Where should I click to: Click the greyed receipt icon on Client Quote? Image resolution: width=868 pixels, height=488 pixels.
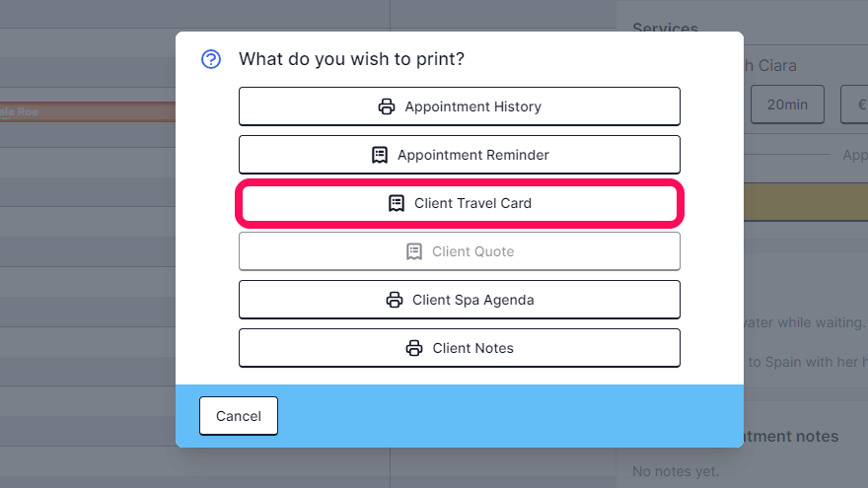click(414, 251)
